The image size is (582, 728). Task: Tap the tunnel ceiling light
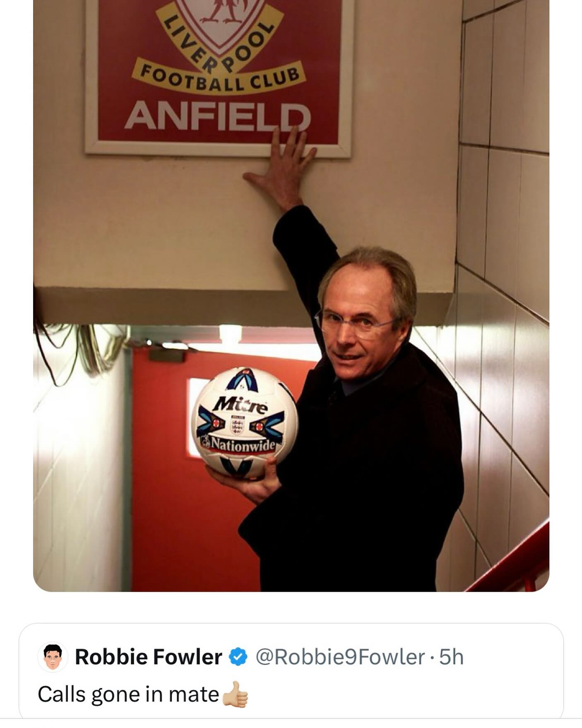pos(230,334)
